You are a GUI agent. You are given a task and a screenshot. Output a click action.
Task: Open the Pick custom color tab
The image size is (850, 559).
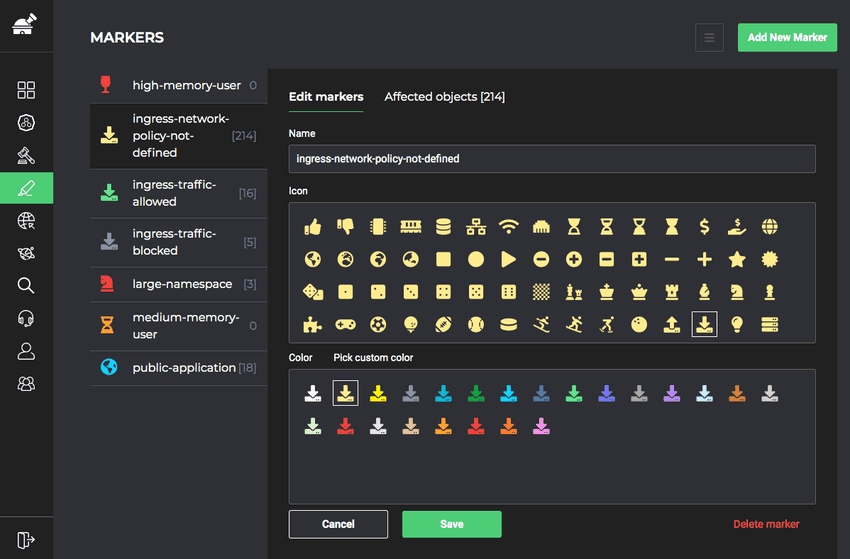[x=373, y=357]
